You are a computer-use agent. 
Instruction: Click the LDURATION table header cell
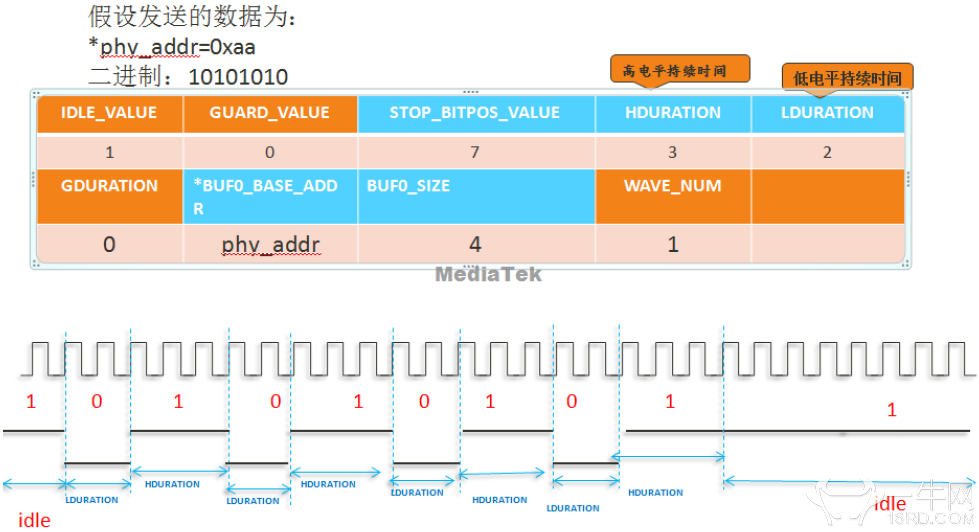(827, 113)
